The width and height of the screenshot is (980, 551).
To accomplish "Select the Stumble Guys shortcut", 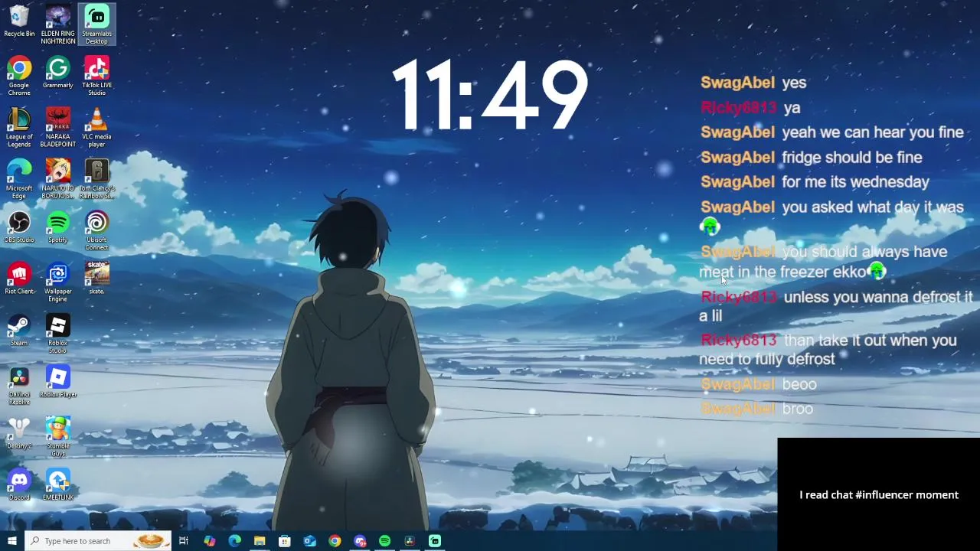I will (x=57, y=437).
